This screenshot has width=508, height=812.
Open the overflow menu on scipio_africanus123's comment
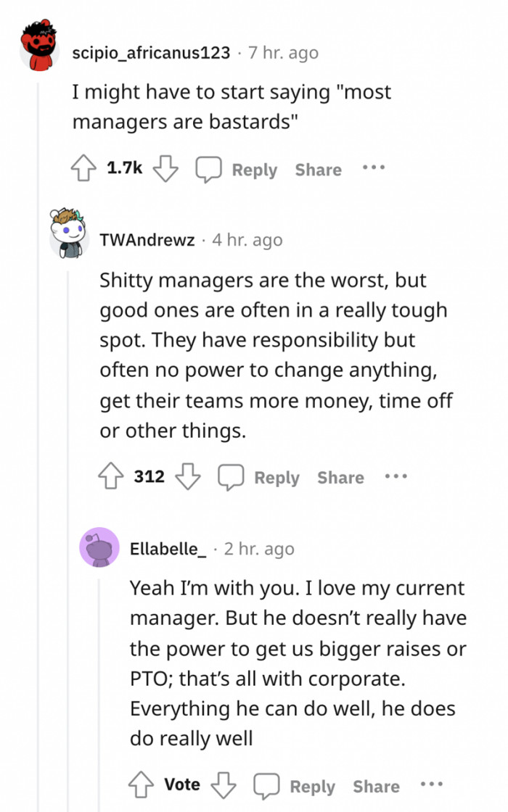[372, 168]
